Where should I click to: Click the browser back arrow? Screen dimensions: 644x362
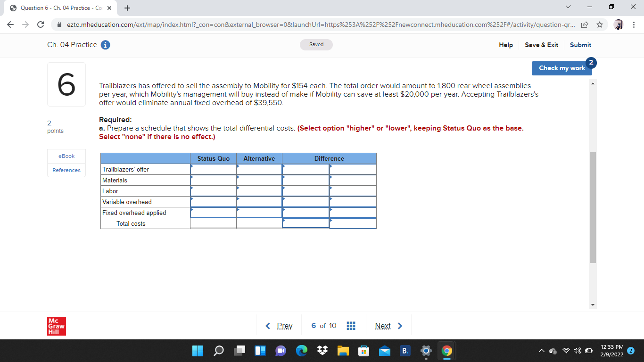coord(10,25)
